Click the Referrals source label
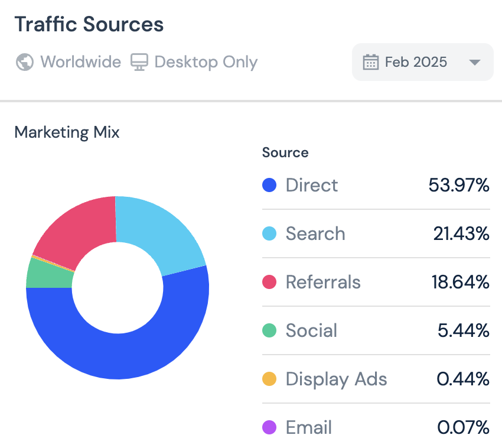Viewport: 502px width, 448px height. pos(323,282)
